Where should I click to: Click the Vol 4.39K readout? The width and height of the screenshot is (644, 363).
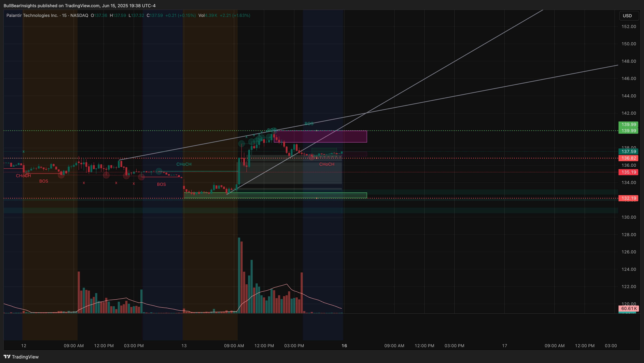208,15
